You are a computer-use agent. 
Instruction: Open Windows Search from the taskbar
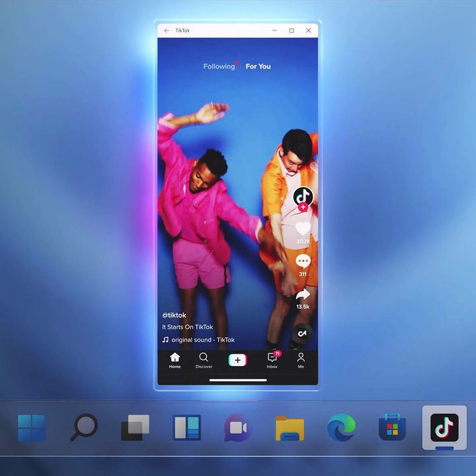click(x=84, y=427)
